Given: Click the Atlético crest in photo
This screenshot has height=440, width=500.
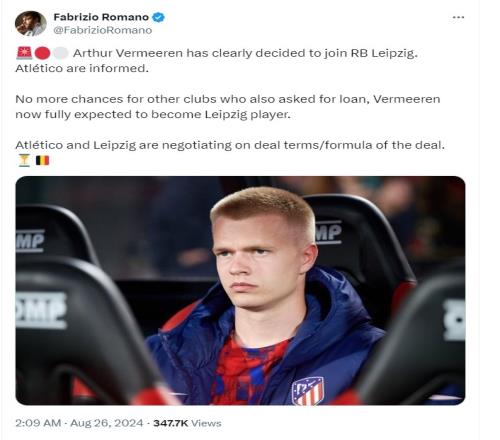Looking at the screenshot, I should click(x=307, y=390).
